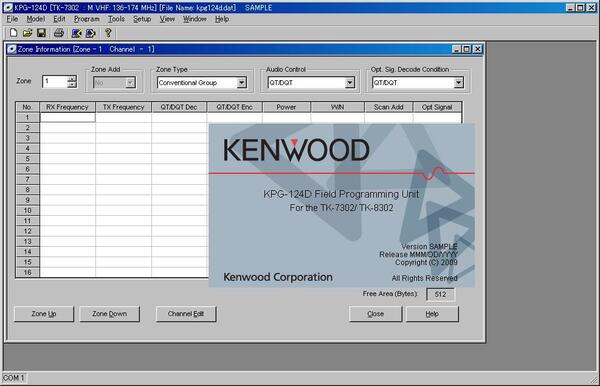Click the New file toolbar icon

click(13, 33)
